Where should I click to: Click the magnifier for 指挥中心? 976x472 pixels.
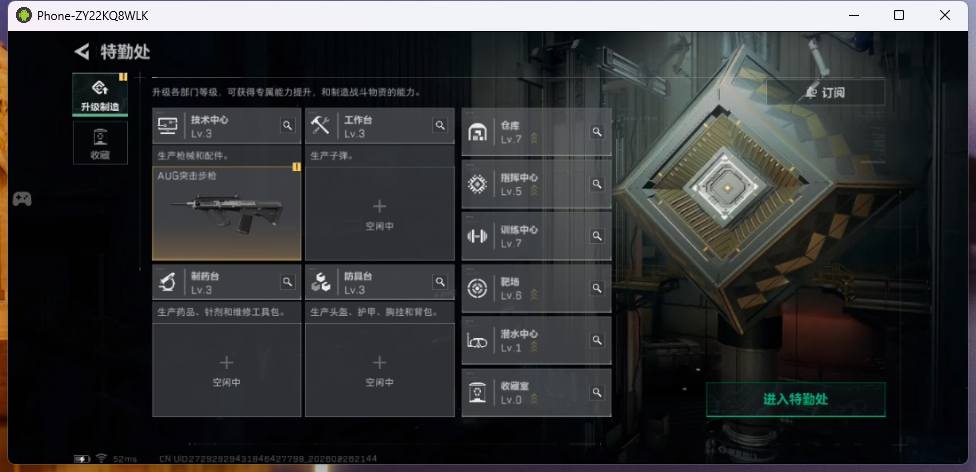point(597,184)
